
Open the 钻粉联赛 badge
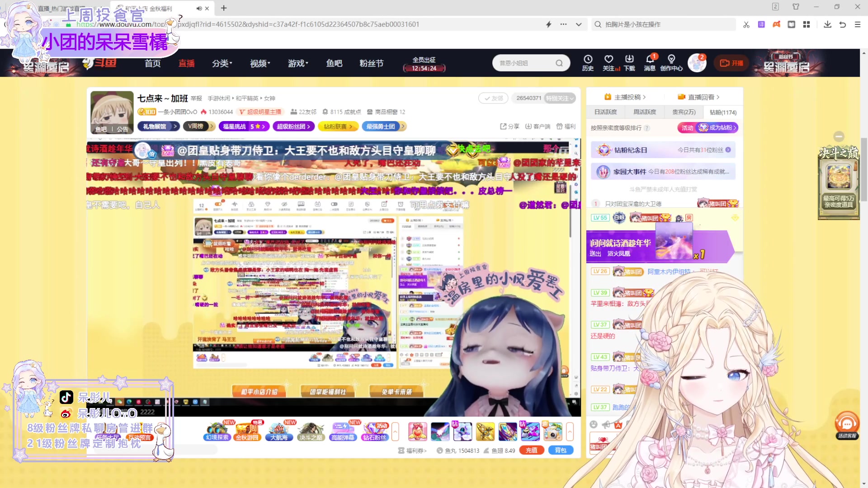(x=338, y=127)
